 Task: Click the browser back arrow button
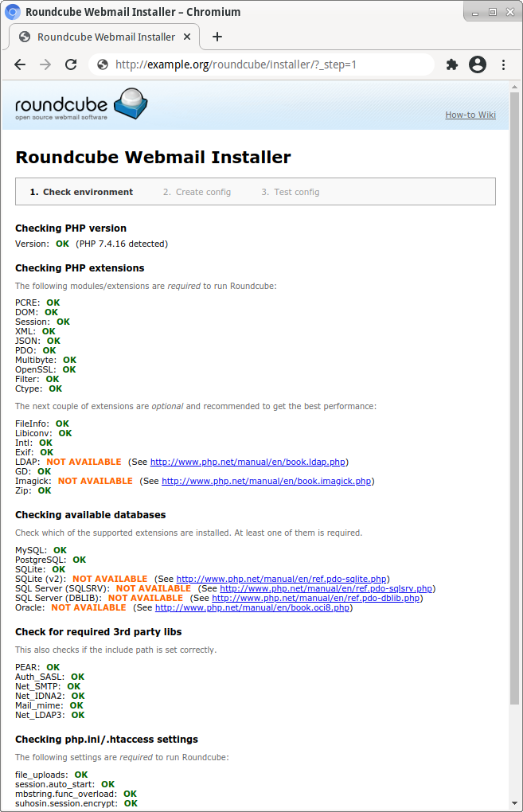click(20, 64)
